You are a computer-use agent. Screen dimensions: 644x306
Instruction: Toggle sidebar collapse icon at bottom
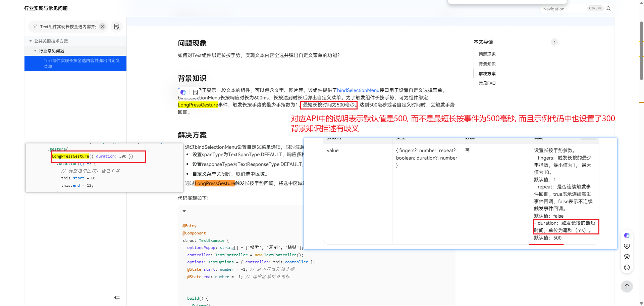point(117,298)
